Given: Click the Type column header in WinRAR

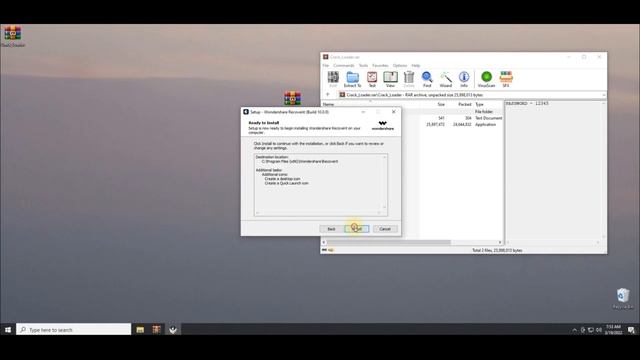Looking at the screenshot, I should click(479, 104).
